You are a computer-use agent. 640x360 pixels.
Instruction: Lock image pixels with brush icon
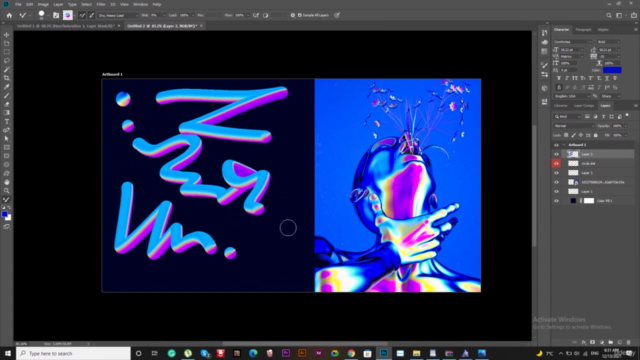(573, 135)
